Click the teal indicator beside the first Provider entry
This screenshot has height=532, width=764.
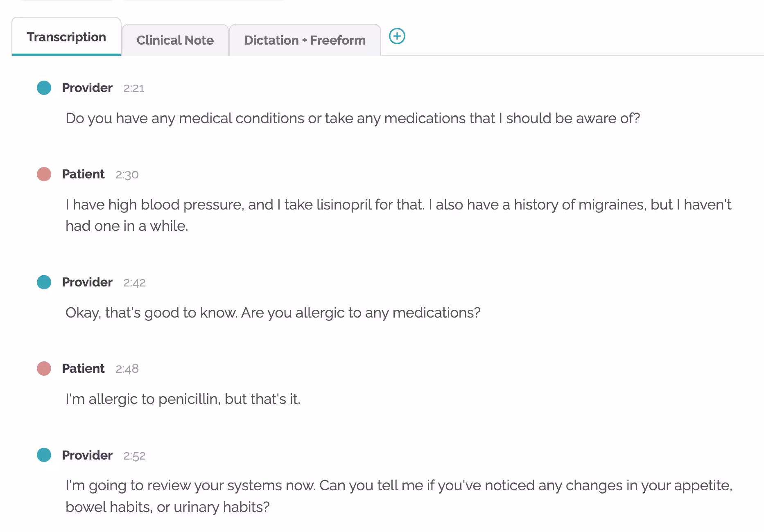(44, 88)
